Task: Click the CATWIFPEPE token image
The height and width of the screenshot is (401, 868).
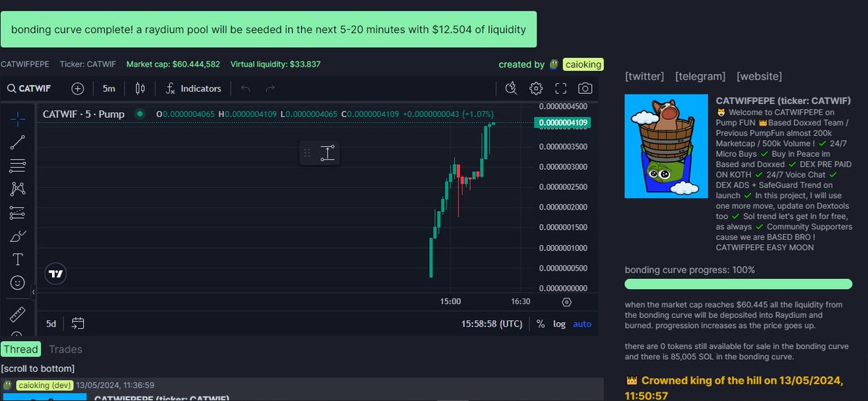Action: tap(666, 146)
